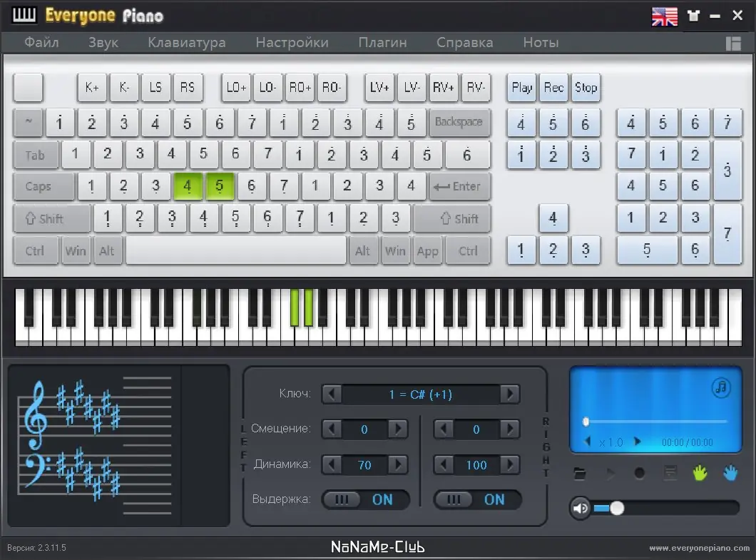Toggle the blue right-hand icon
Image resolution: width=756 pixels, height=560 pixels.
pos(730,473)
